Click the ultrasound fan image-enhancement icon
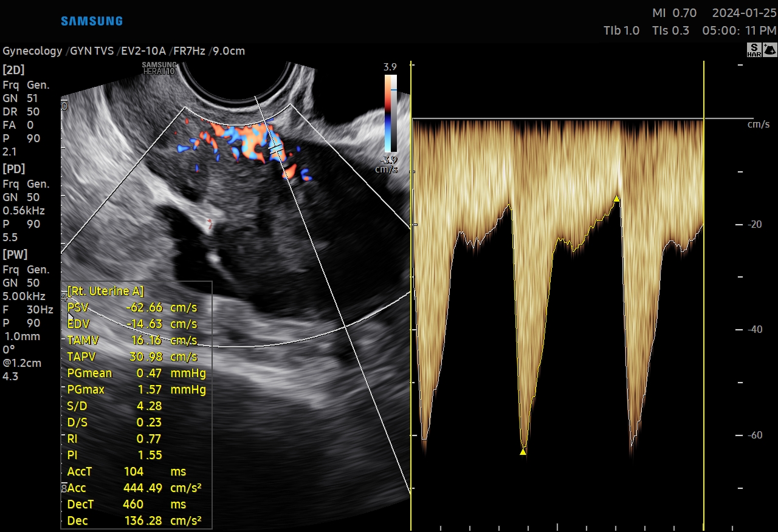This screenshot has height=532, width=778. tap(769, 50)
